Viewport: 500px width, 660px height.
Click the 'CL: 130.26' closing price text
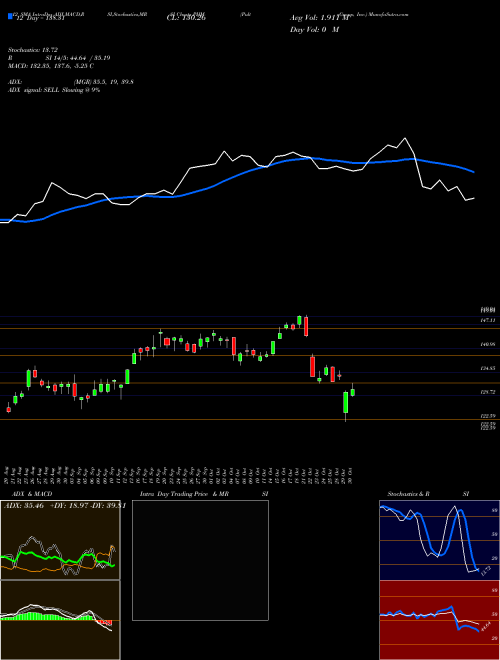(x=186, y=18)
